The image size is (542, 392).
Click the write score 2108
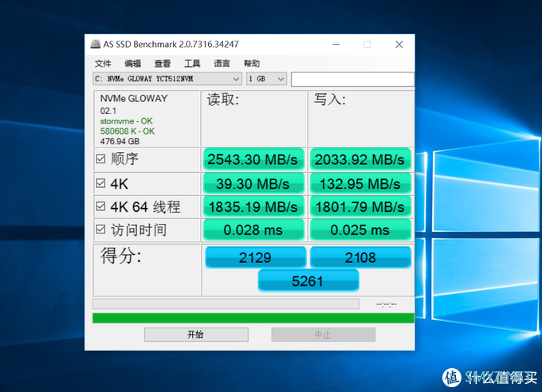[x=360, y=257]
